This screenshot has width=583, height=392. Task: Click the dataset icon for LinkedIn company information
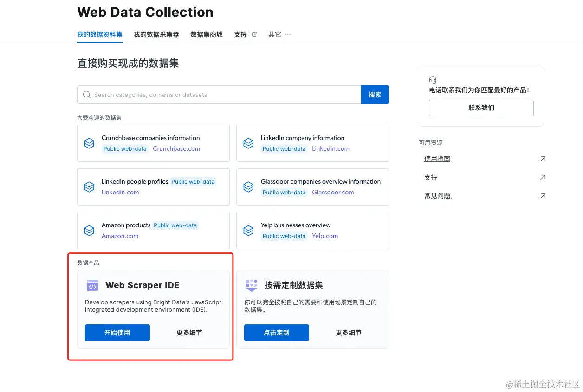[248, 143]
